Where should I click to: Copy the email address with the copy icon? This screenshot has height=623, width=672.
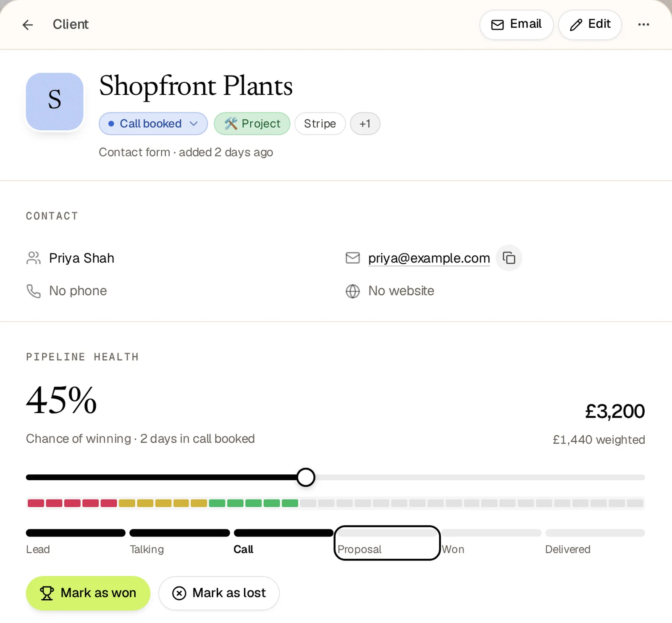(509, 258)
